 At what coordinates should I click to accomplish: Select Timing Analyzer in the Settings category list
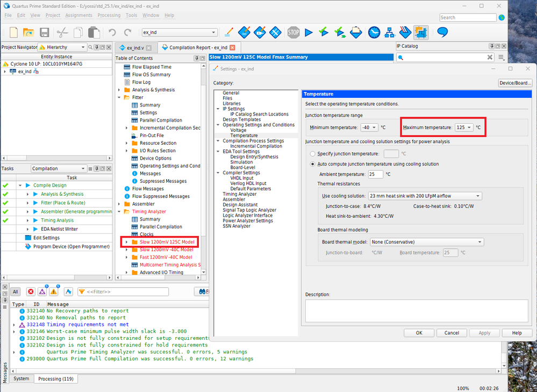pyautogui.click(x=239, y=194)
